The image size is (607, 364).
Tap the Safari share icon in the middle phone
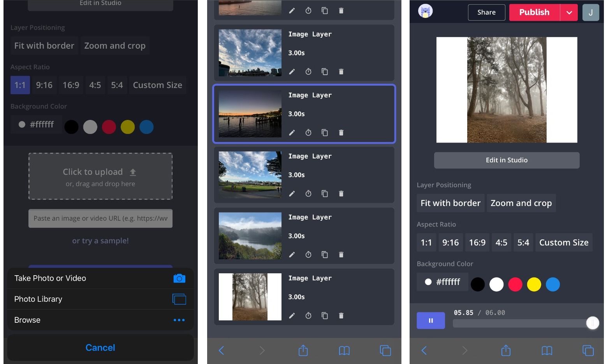pyautogui.click(x=303, y=350)
